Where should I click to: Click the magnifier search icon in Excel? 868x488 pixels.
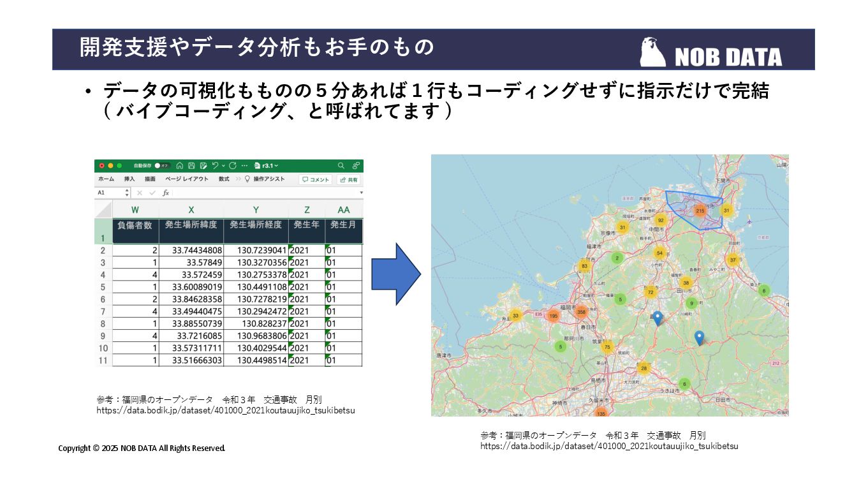point(341,165)
